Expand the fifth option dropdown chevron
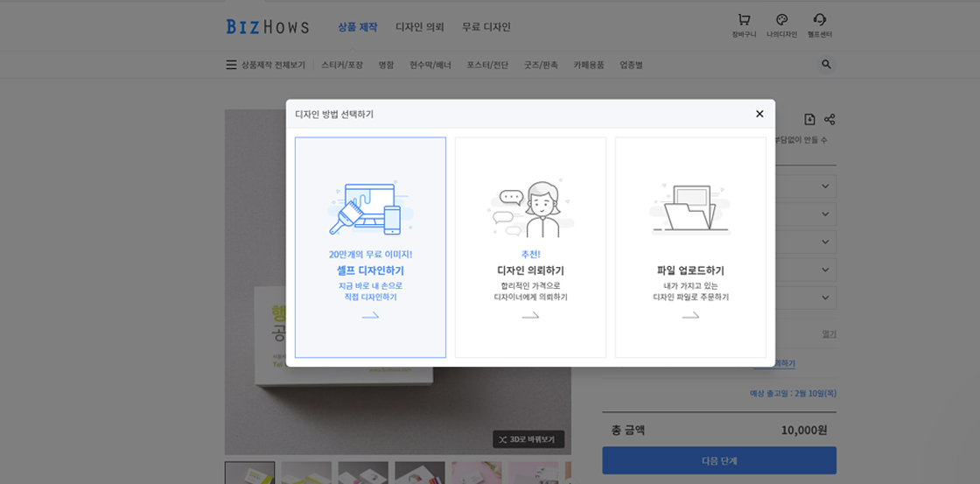The height and width of the screenshot is (484, 980). [x=825, y=298]
